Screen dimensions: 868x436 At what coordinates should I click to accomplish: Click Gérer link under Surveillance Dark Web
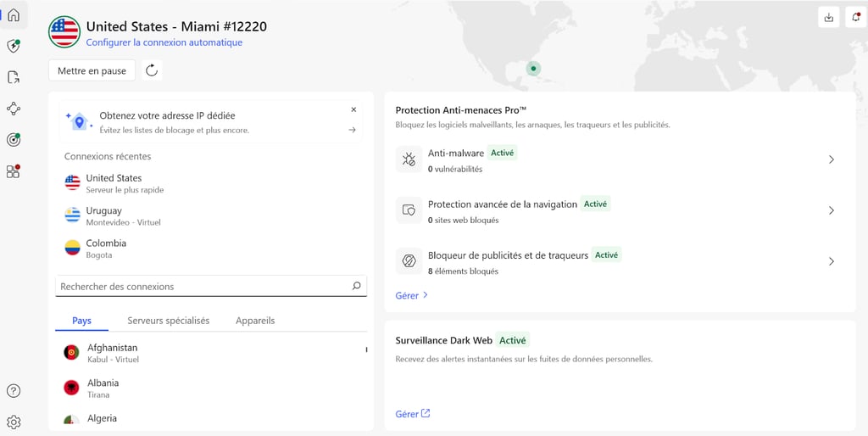tap(413, 414)
